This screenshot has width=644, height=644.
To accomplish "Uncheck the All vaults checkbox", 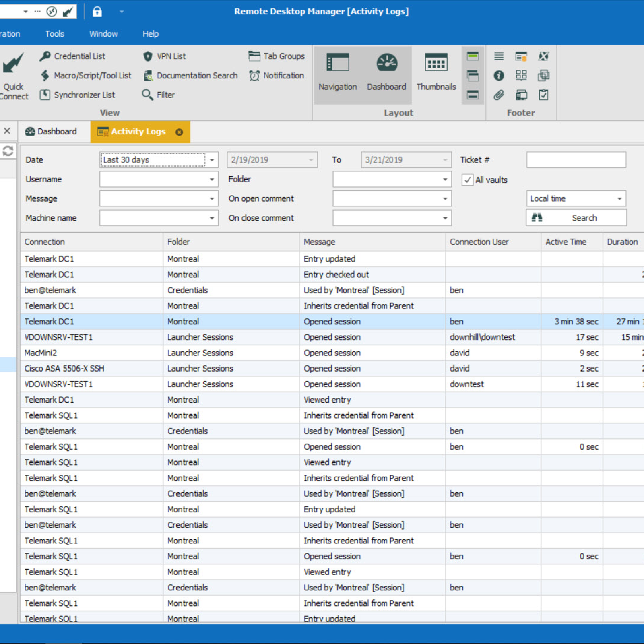I will coord(468,180).
